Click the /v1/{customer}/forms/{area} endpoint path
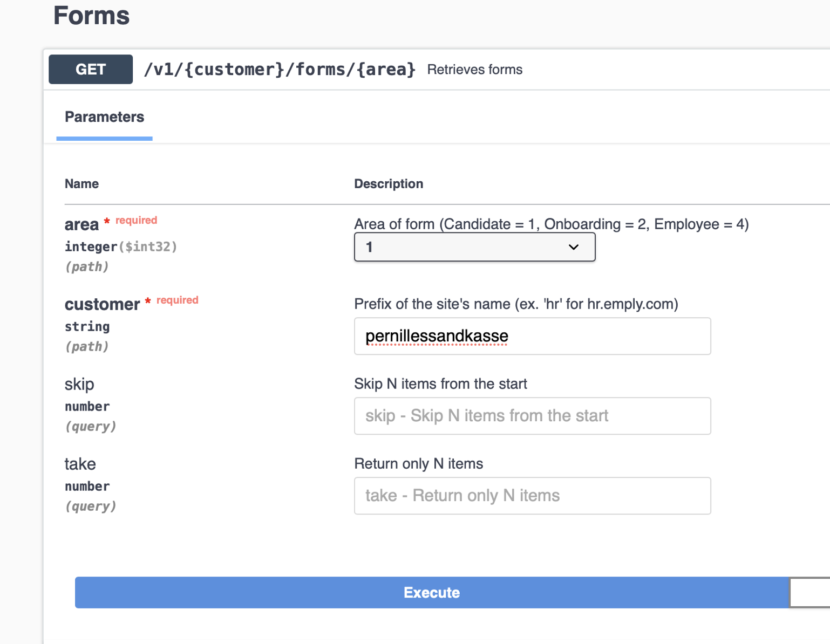 (x=280, y=70)
